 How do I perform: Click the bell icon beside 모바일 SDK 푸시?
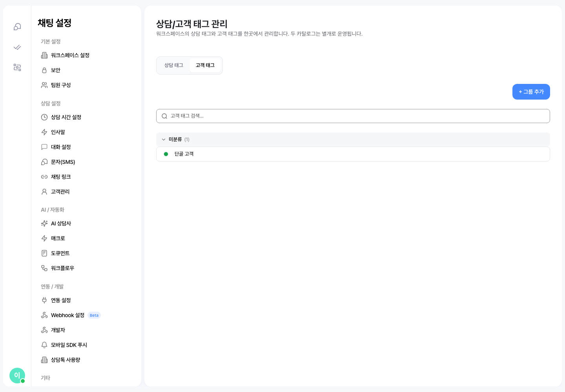click(44, 345)
